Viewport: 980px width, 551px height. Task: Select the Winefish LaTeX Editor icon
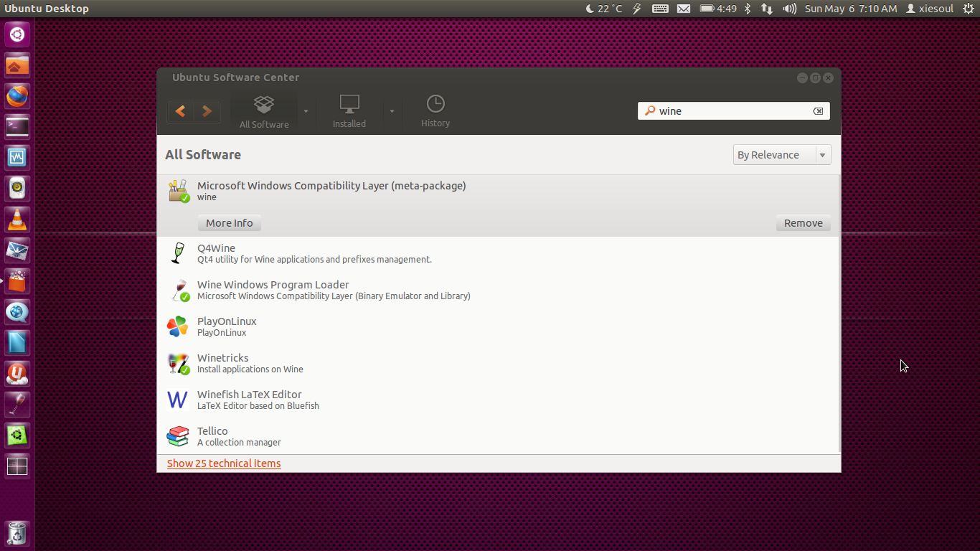pos(177,400)
